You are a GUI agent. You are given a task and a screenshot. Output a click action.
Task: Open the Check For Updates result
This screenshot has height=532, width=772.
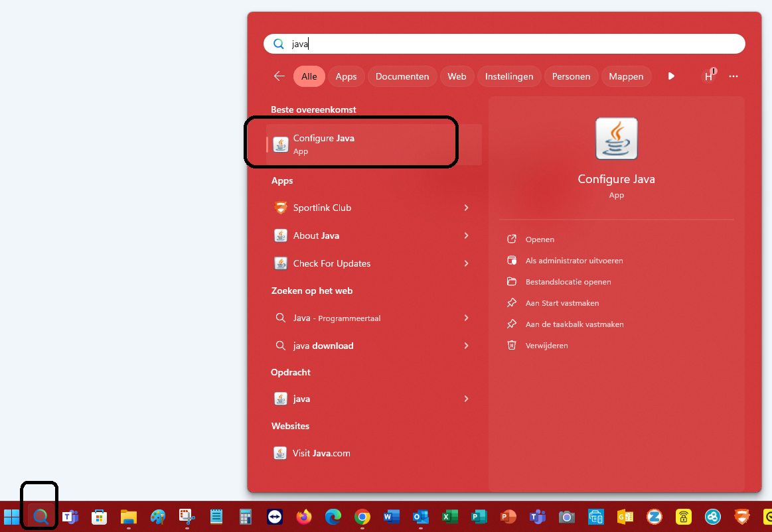point(374,263)
